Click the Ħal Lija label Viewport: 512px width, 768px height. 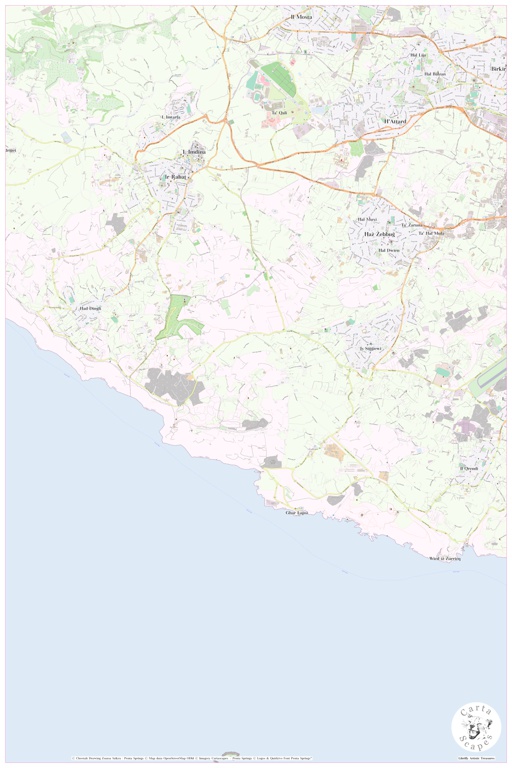tap(418, 55)
